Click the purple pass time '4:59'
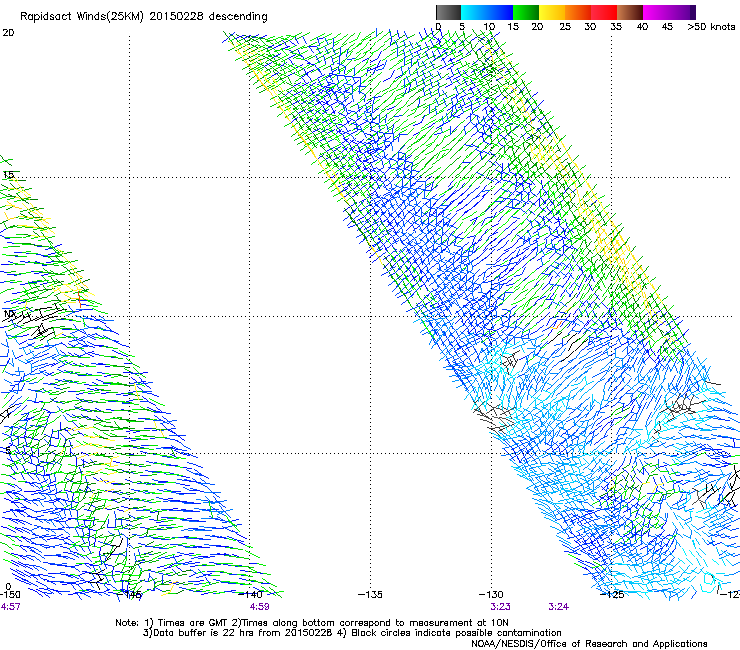 click(260, 607)
